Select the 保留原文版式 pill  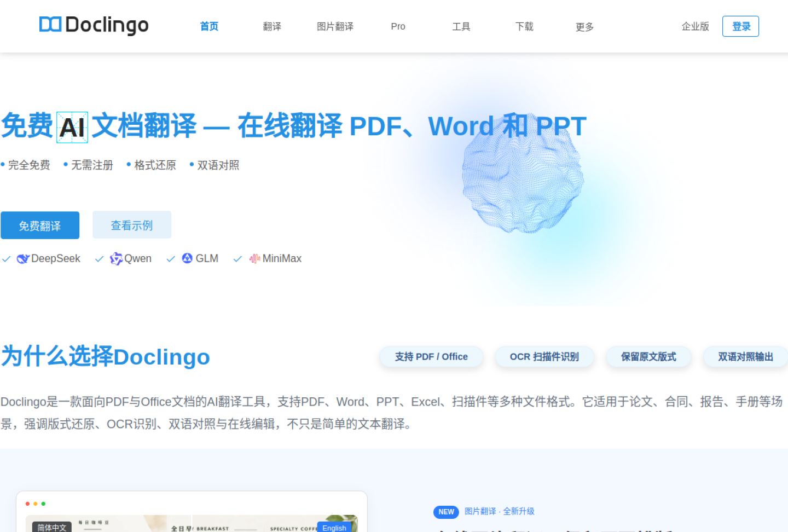pyautogui.click(x=648, y=357)
